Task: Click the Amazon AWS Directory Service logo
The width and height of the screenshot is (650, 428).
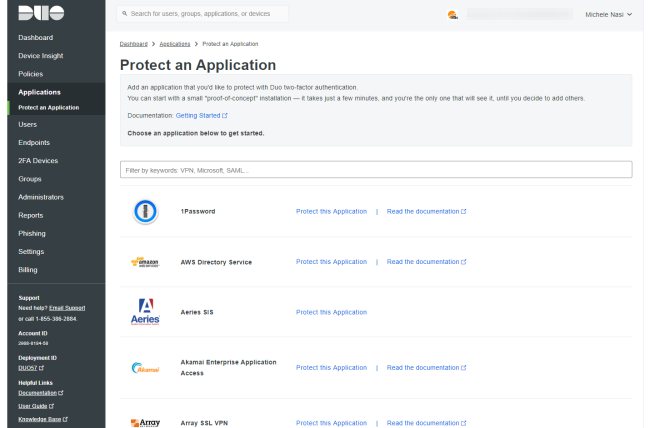Action: click(x=145, y=262)
